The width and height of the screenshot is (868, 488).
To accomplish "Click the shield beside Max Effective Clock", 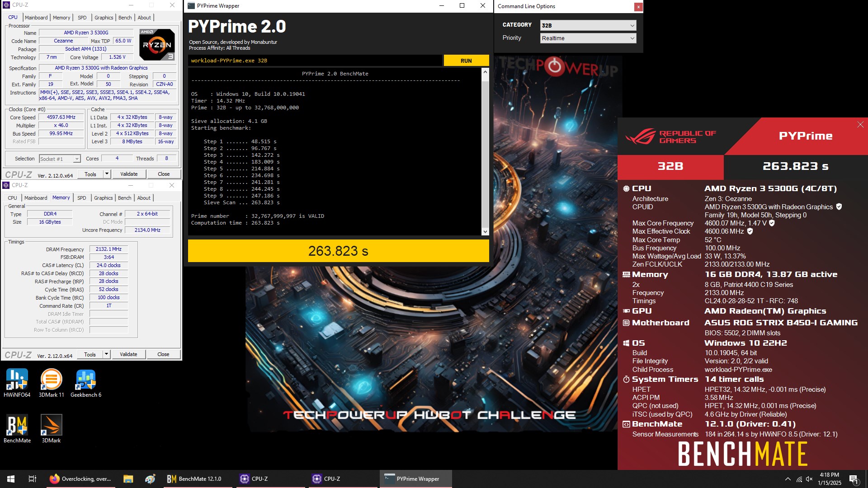I will click(750, 231).
